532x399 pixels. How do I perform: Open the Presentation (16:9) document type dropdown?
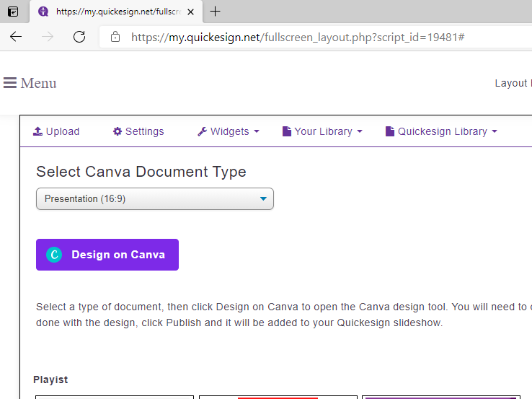tap(155, 198)
